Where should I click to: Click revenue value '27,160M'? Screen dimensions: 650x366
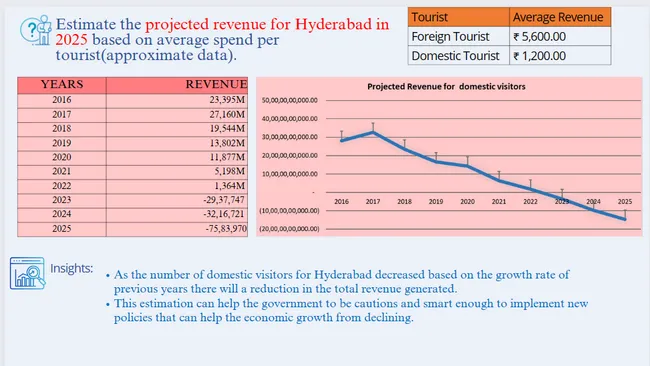[x=227, y=114]
